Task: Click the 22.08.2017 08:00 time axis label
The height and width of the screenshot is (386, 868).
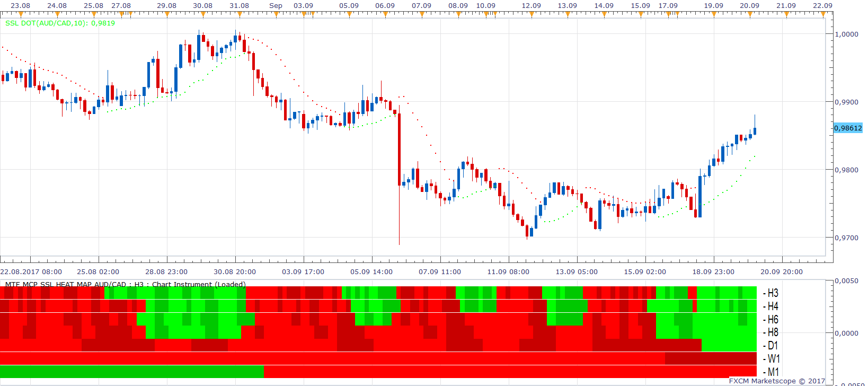Action: tap(31, 271)
